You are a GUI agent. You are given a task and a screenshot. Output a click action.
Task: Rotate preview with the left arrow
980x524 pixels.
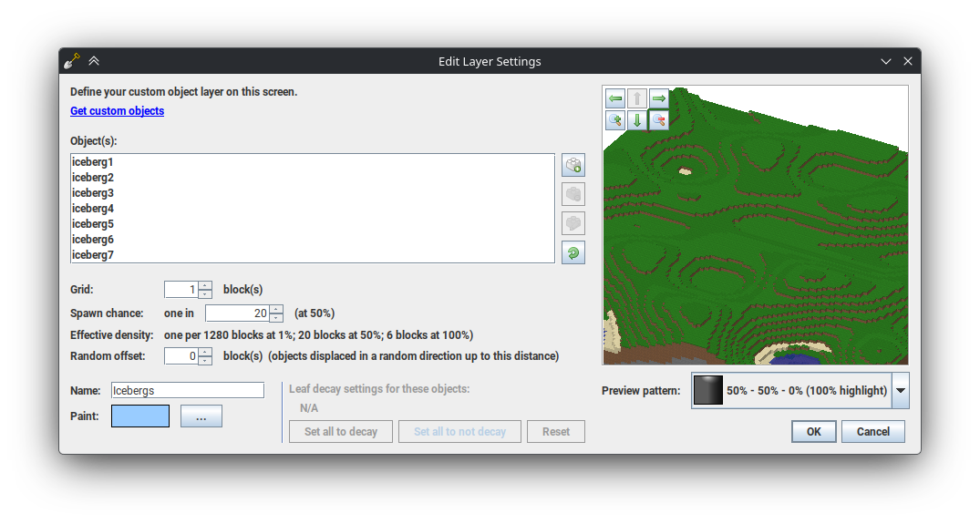(x=615, y=98)
